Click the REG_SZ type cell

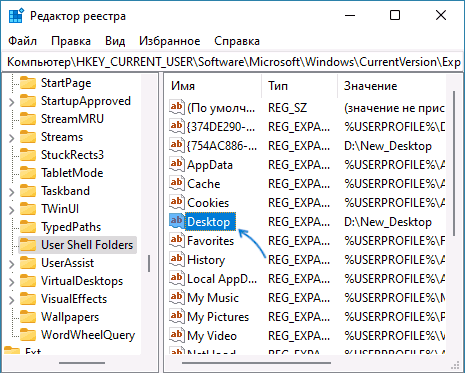(x=287, y=108)
